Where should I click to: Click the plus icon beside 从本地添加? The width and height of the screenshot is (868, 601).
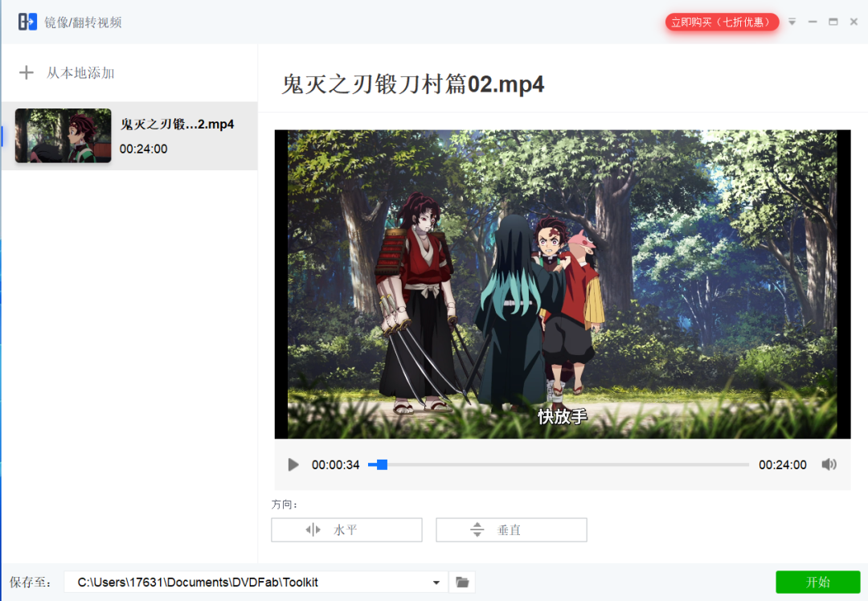click(26, 72)
